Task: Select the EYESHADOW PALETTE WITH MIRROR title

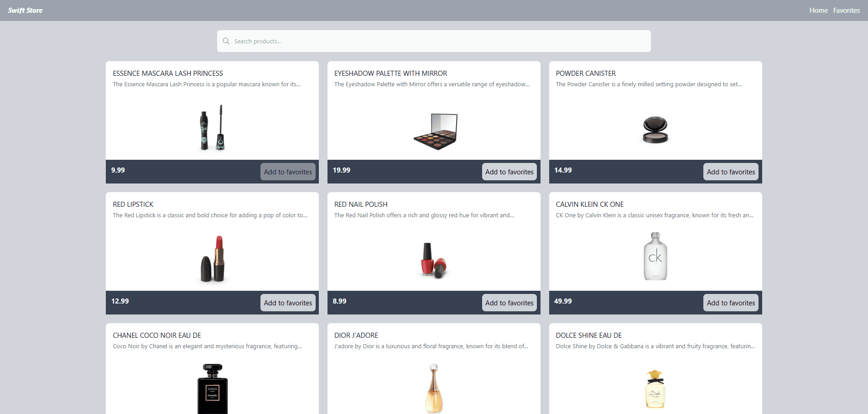Action: click(390, 73)
